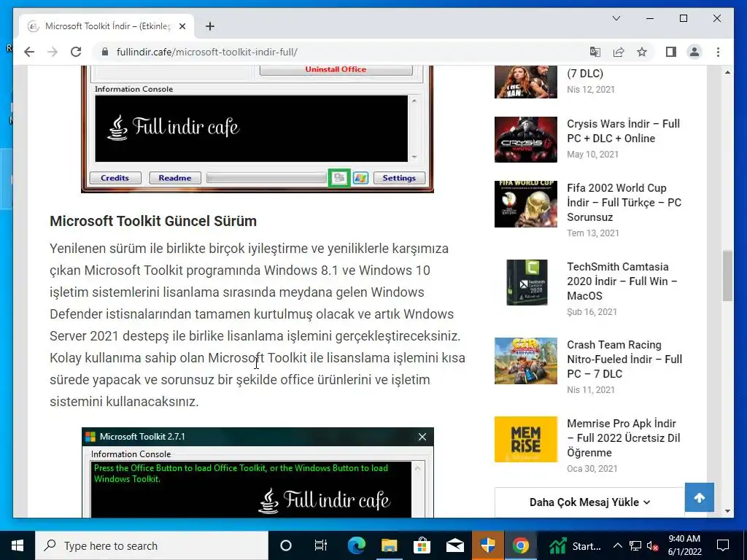The image size is (747, 560).
Task: Open Mail app from taskbar
Action: tap(455, 545)
